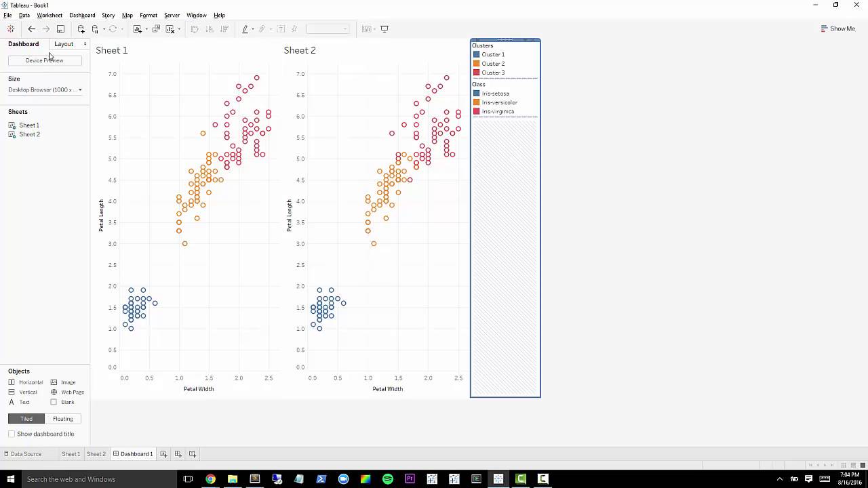Open the Highlight dropdown arrow
This screenshot has width=868, height=488.
point(253,29)
